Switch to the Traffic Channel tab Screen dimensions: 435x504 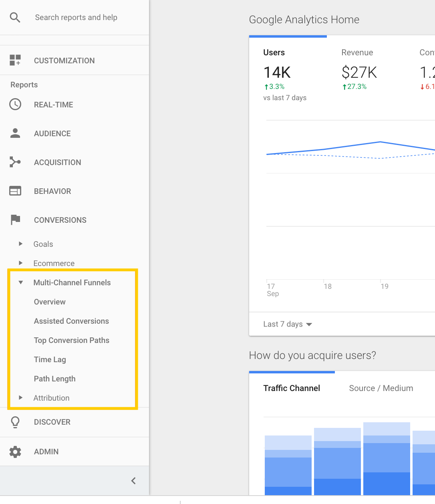coord(292,388)
